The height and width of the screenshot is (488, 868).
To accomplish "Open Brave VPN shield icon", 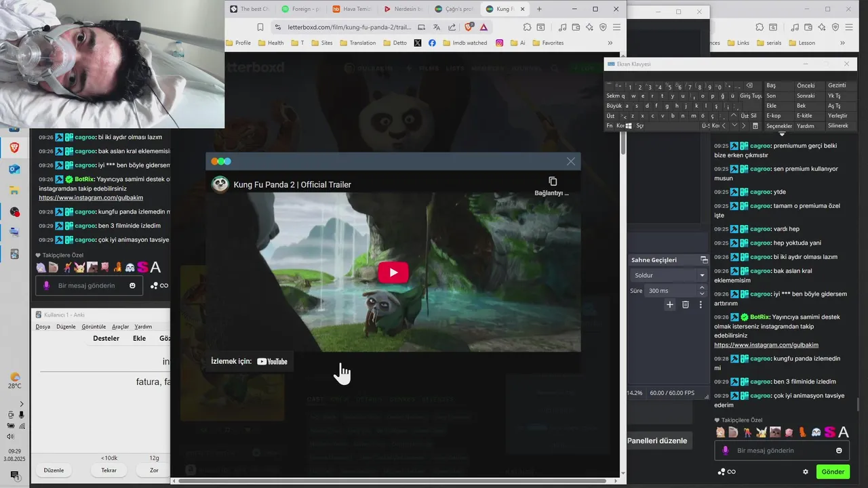I will click(x=603, y=27).
